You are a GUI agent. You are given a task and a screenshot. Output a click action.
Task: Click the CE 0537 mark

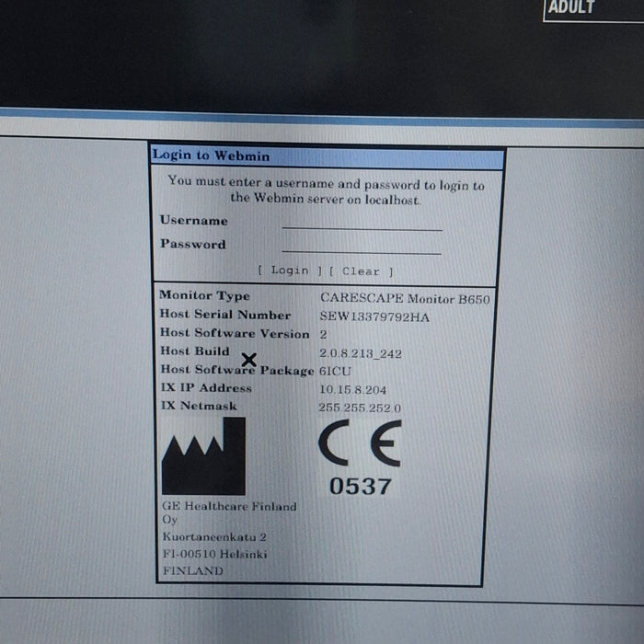tap(360, 457)
